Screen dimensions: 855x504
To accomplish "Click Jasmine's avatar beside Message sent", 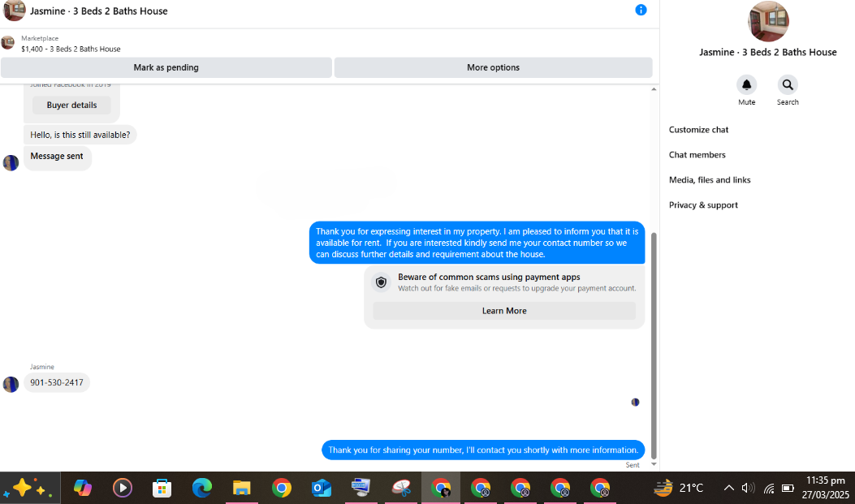I will 11,162.
